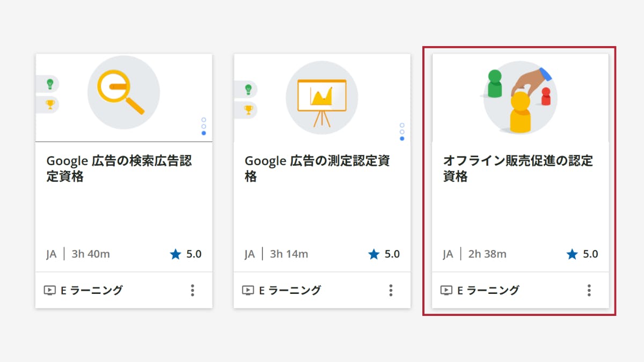Image resolution: width=644 pixels, height=362 pixels.
Task: Click the gold trophy badge on second card
Action: (x=248, y=109)
